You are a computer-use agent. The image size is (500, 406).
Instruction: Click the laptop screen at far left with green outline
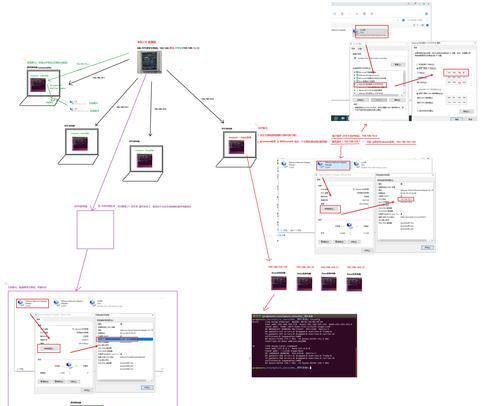click(44, 83)
